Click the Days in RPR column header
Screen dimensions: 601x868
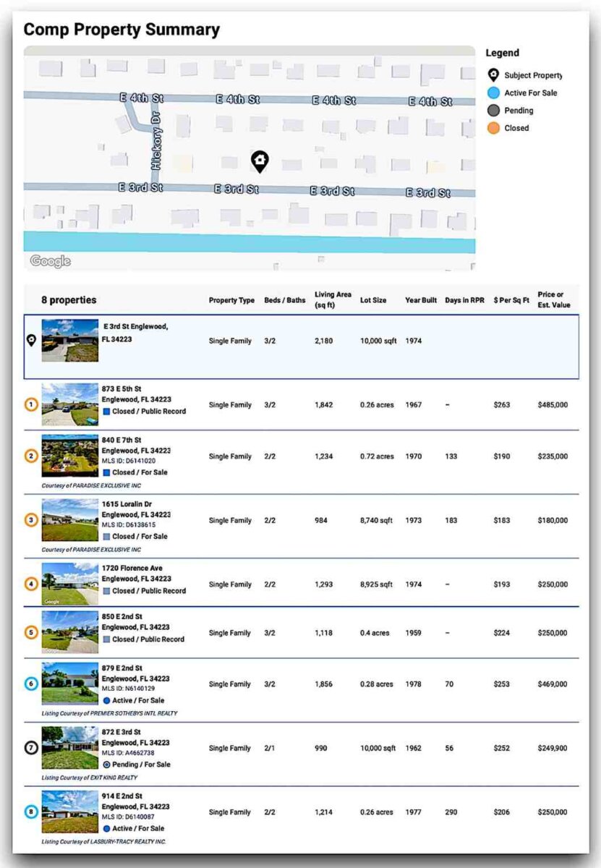tap(464, 300)
